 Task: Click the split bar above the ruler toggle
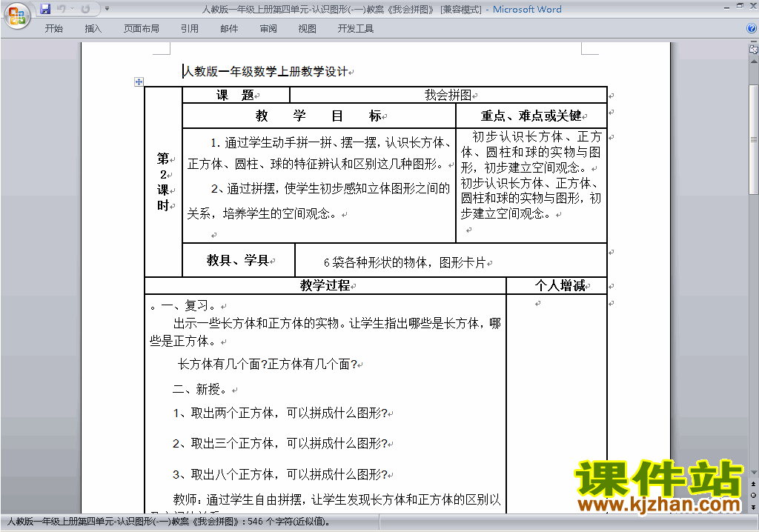coord(754,42)
